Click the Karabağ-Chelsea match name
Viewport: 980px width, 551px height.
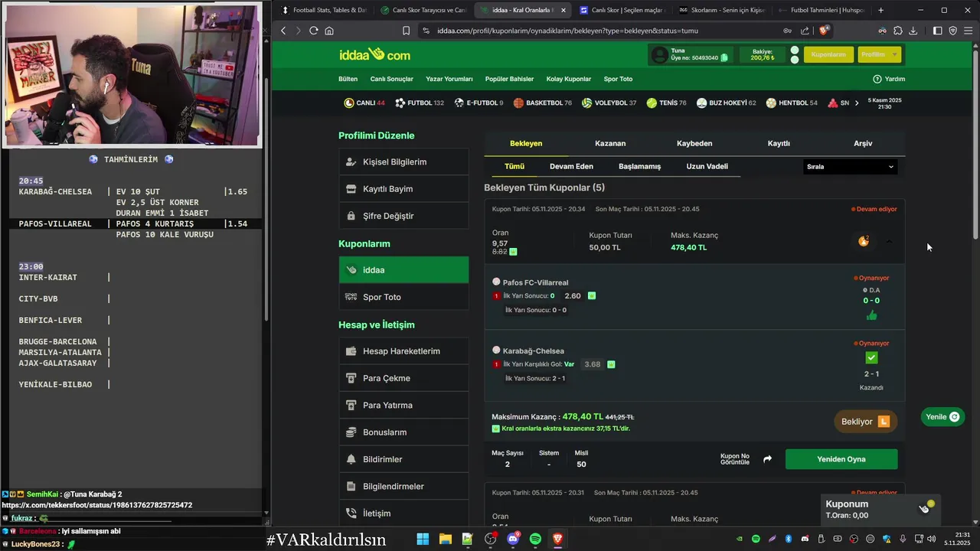pyautogui.click(x=533, y=351)
